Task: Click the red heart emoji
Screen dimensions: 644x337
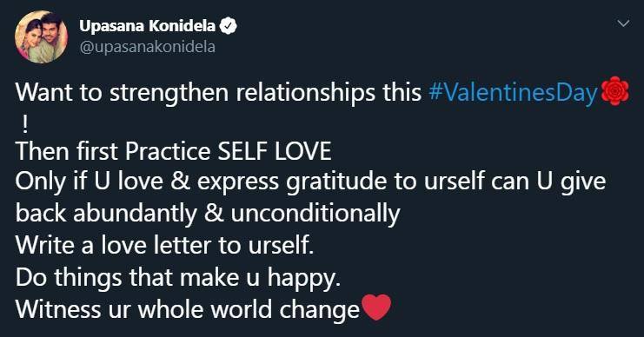Action: click(x=375, y=307)
